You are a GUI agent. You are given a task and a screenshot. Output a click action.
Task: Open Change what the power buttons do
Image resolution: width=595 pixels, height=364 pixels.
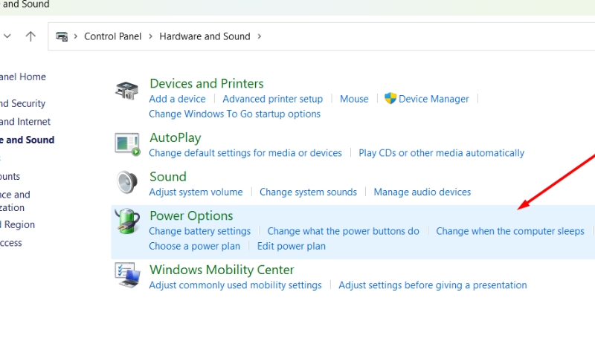pyautogui.click(x=344, y=231)
